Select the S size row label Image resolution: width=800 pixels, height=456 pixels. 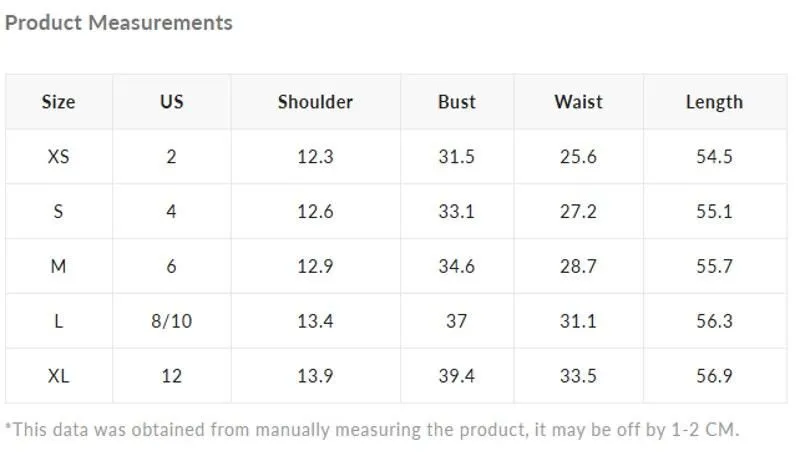pos(59,211)
